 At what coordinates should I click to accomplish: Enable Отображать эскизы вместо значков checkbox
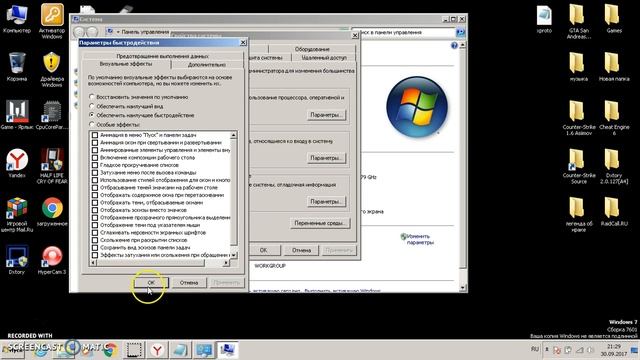(95, 210)
